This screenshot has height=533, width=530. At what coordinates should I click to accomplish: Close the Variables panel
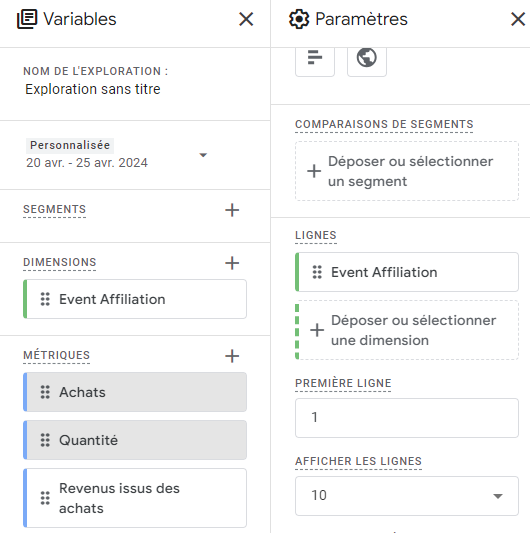click(x=246, y=19)
